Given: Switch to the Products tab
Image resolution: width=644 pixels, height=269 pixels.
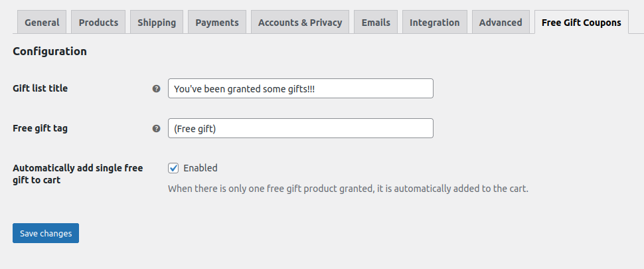Looking at the screenshot, I should [98, 23].
